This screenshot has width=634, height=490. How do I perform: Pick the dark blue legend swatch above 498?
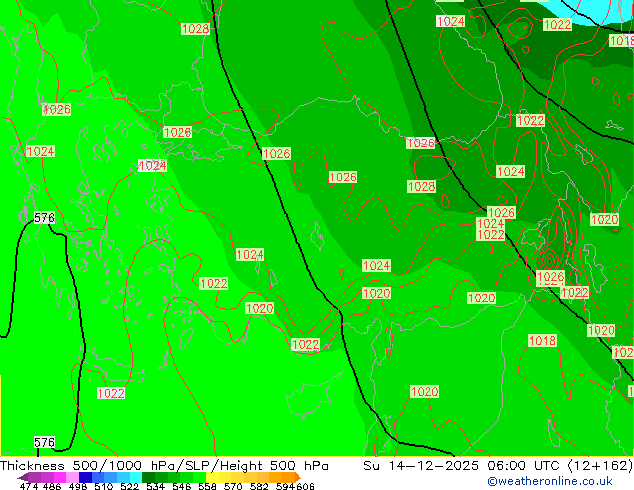coord(85,477)
